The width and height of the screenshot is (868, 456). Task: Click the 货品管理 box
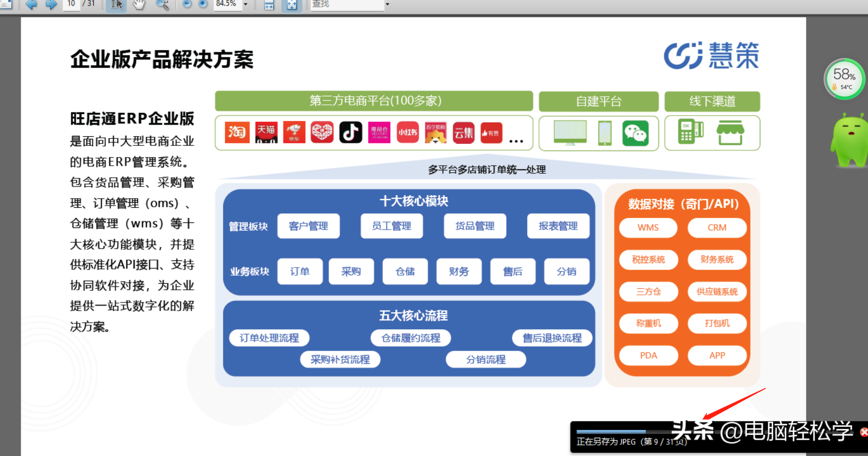click(475, 226)
